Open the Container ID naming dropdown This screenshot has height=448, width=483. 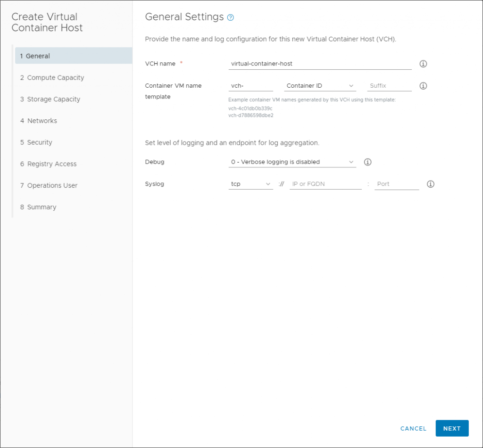pos(320,85)
